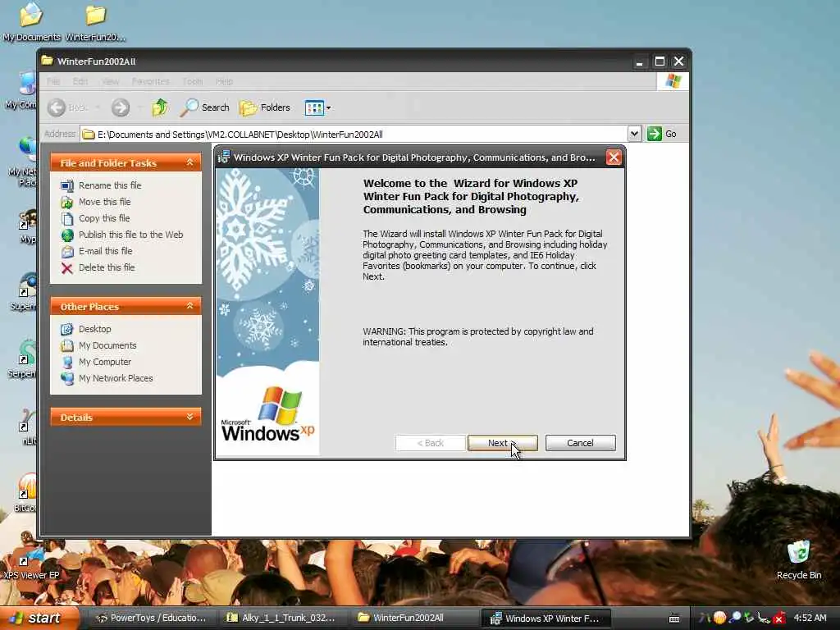Choose Delete this file
The height and width of the screenshot is (630, 840).
coord(107,268)
